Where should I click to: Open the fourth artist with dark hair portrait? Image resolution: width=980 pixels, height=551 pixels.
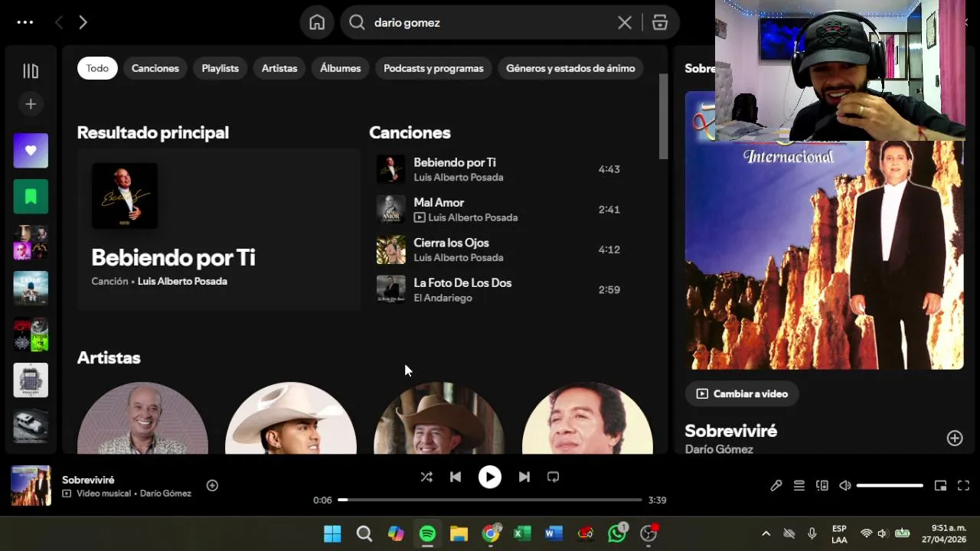pyautogui.click(x=587, y=418)
